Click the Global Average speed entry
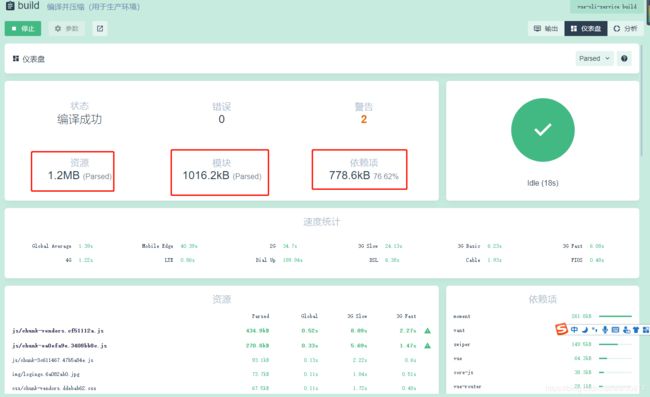The image size is (650, 397). [x=62, y=246]
